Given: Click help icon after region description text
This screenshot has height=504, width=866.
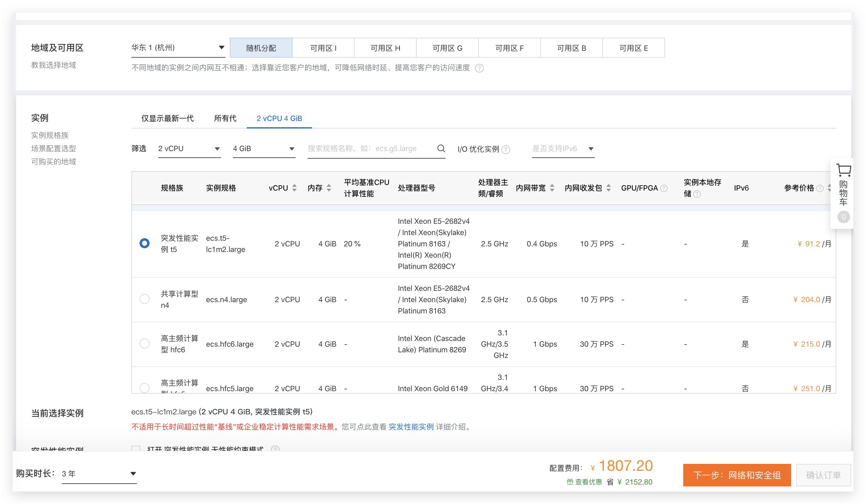Looking at the screenshot, I should (x=479, y=68).
